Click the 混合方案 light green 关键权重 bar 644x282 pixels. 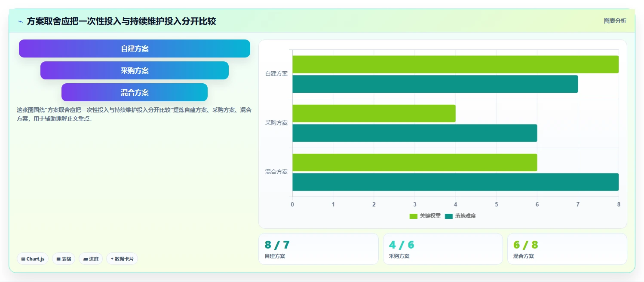click(415, 163)
